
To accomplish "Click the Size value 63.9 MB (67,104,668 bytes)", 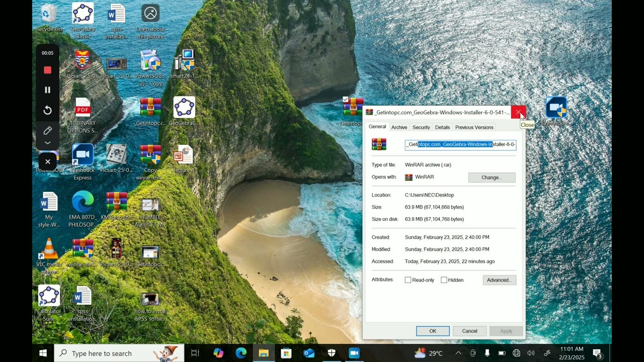I will [x=434, y=207].
